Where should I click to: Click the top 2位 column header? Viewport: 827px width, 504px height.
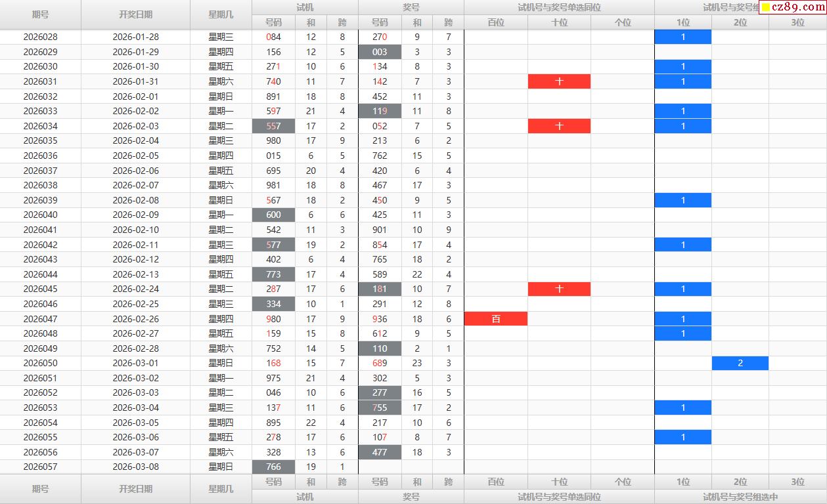740,22
